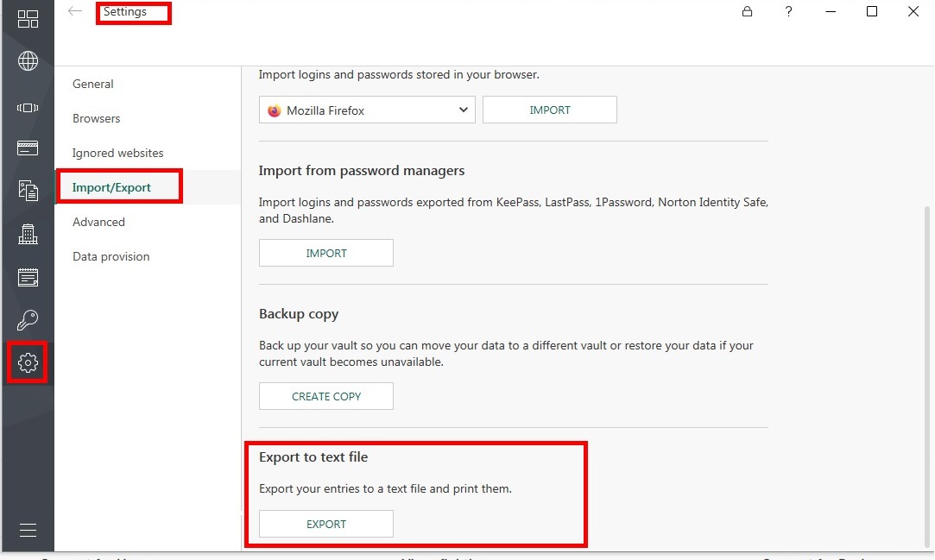Click the vertical scrollbar of settings pane
Screen dimensions: 935x560
[x=926, y=375]
